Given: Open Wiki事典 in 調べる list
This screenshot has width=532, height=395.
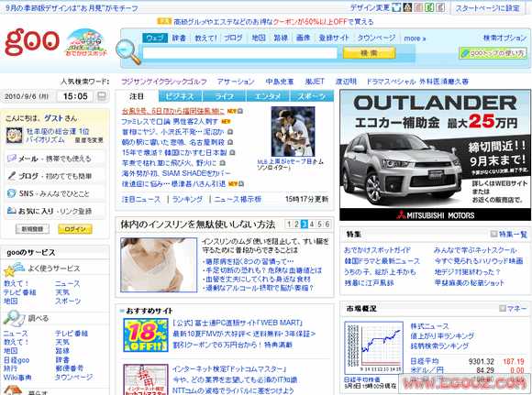Looking at the screenshot, I should click(17, 377).
